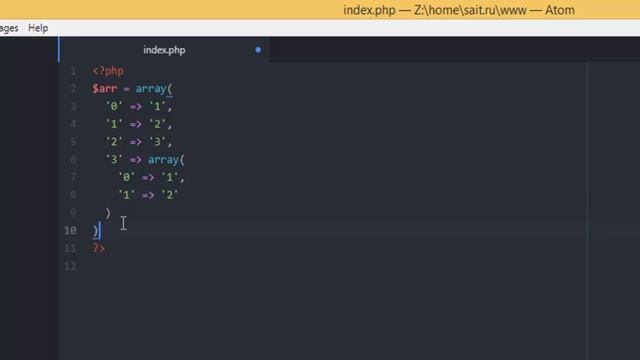
Task: Click the <?php opening tag
Action: 108,71
